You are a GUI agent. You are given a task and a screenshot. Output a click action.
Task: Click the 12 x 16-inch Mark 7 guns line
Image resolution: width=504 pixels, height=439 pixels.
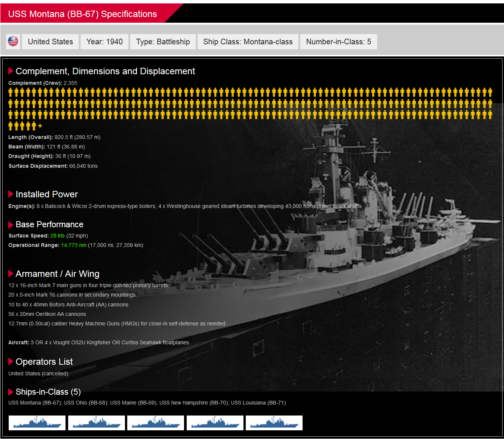point(89,285)
